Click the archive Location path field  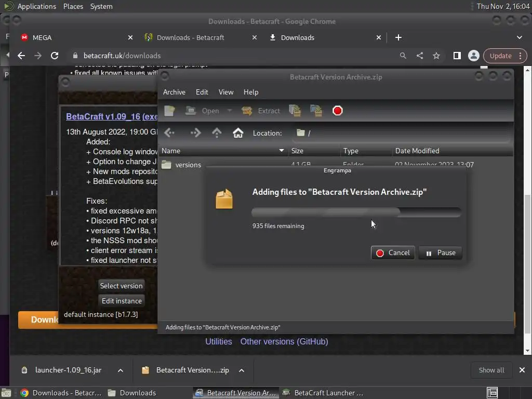(x=401, y=133)
